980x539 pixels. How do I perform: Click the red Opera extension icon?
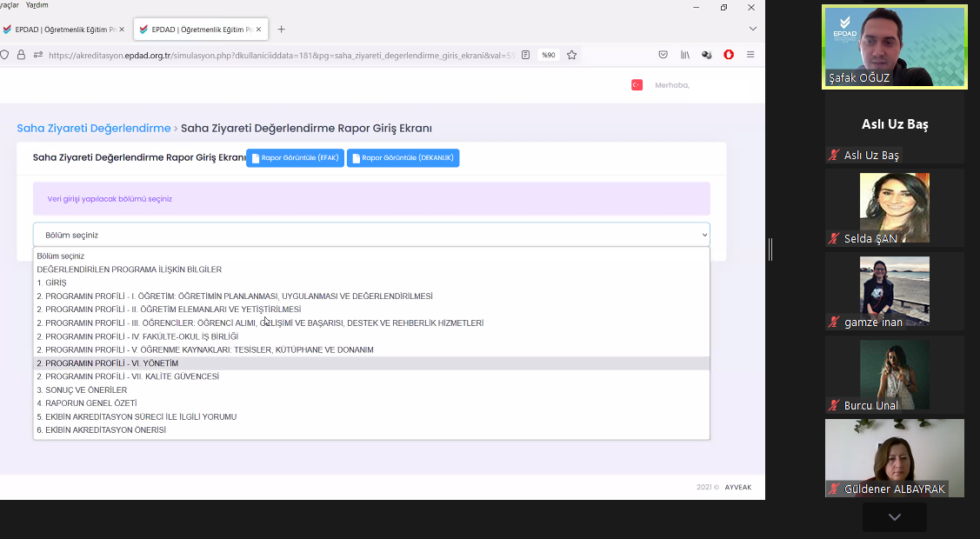coord(729,55)
